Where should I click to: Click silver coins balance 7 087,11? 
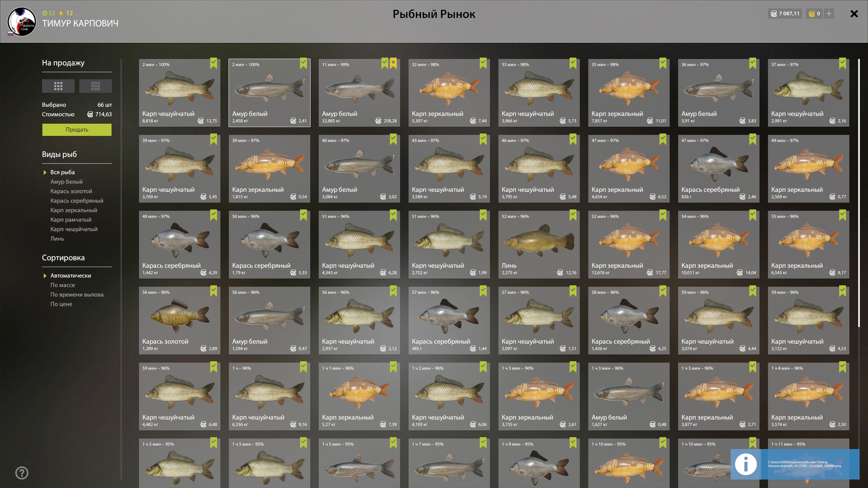tap(785, 14)
